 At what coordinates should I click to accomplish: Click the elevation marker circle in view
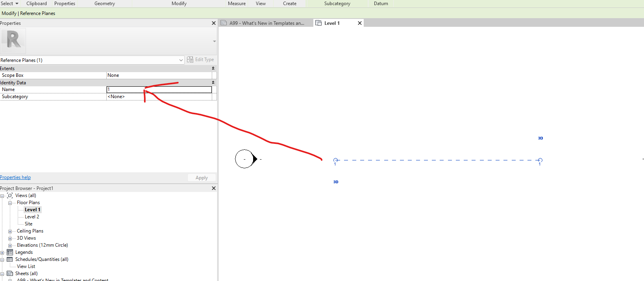tap(244, 159)
